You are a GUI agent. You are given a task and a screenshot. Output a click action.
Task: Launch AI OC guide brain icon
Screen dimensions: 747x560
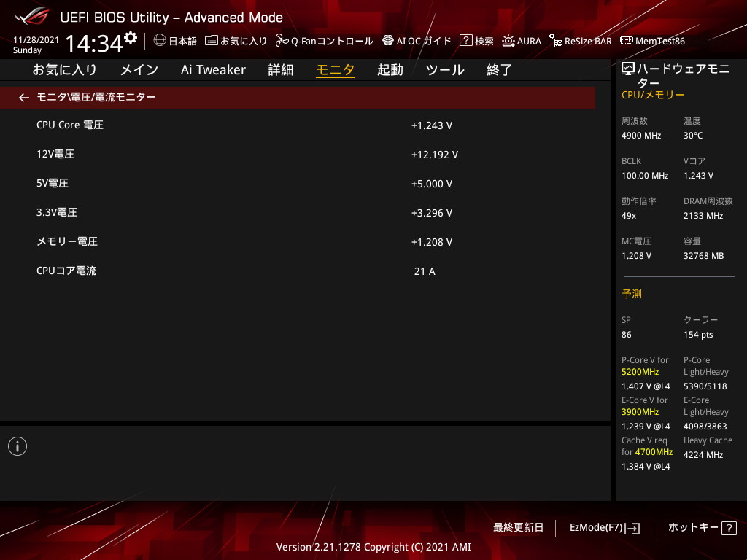[388, 41]
